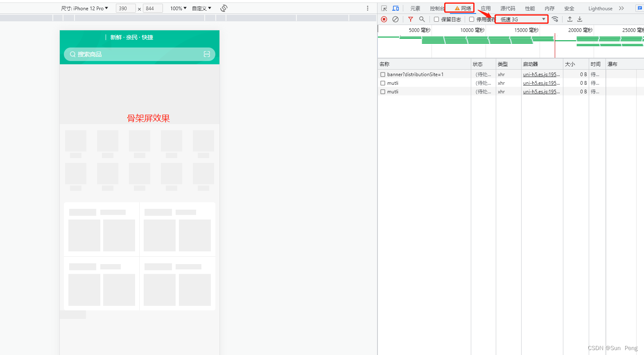Toggle the device toolbar icon
Image resolution: width=644 pixels, height=355 pixels.
tap(395, 8)
